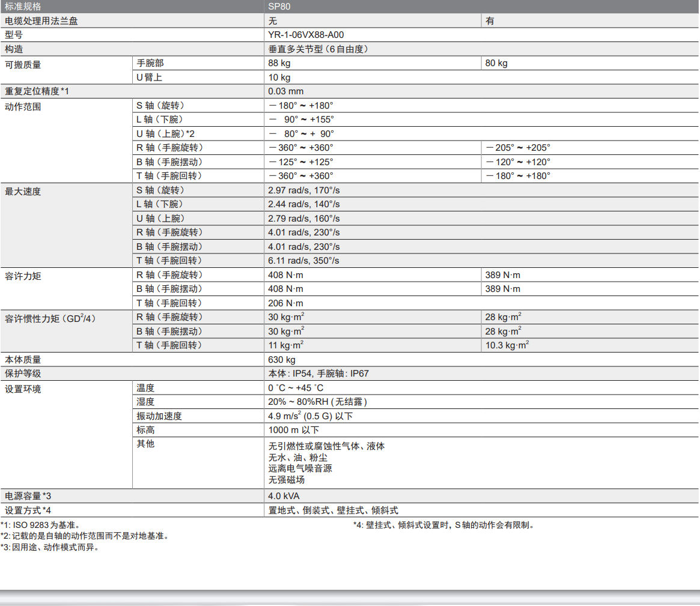700x606 pixels.
Task: Select the 电缆处理用法兰盘 row label
Action: tap(41, 21)
